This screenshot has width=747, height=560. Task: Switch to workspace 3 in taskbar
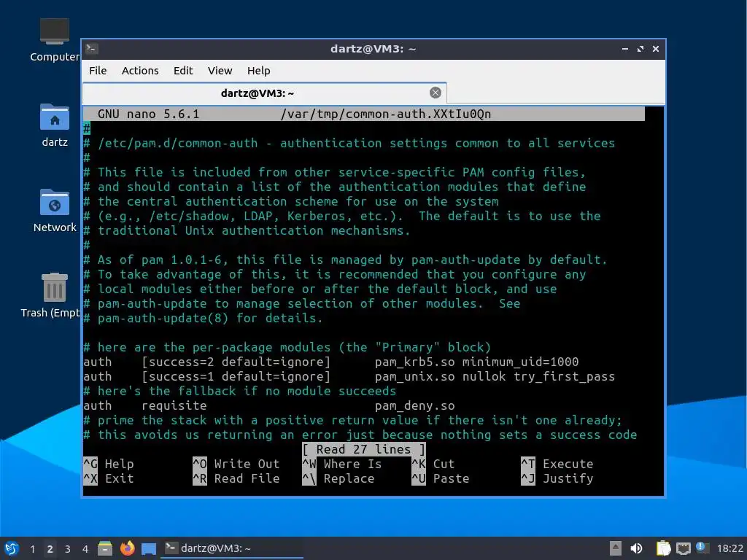coord(68,549)
